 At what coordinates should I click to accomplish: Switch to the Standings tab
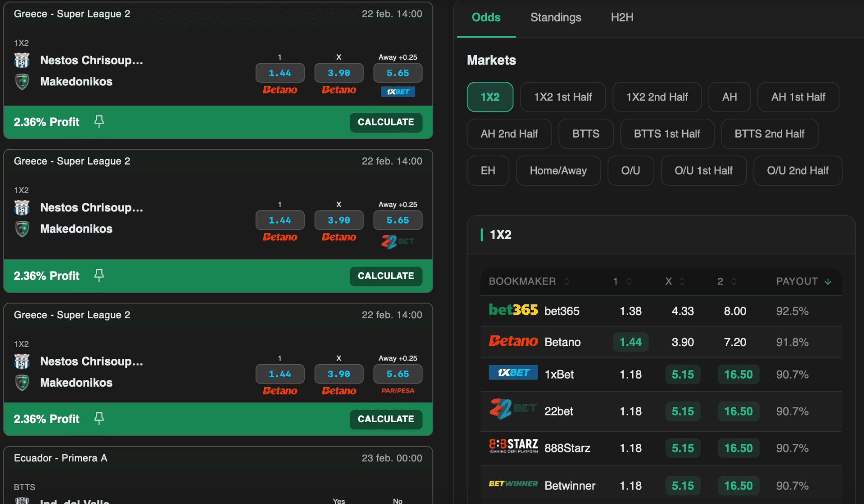(x=555, y=18)
